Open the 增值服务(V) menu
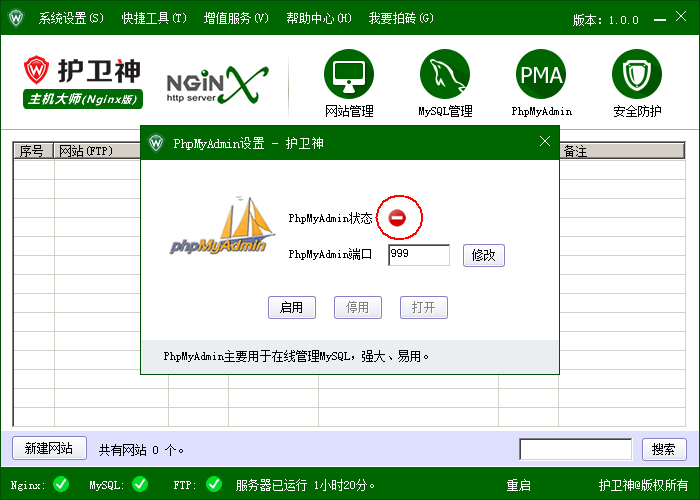700x500 pixels. pos(236,18)
